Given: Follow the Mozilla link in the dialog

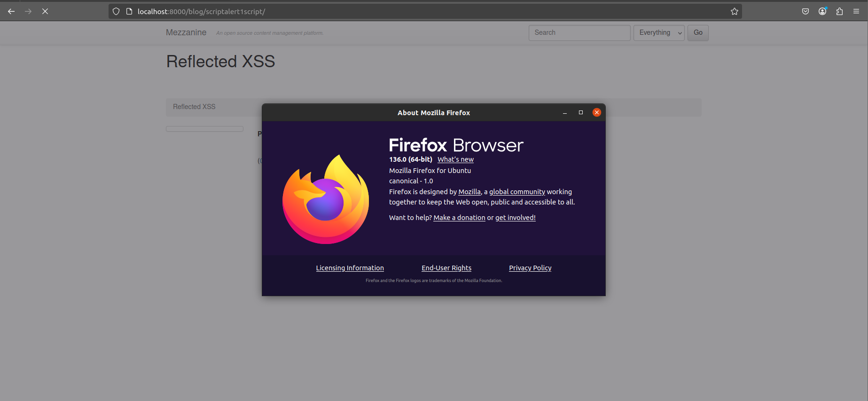Looking at the screenshot, I should coord(469,192).
